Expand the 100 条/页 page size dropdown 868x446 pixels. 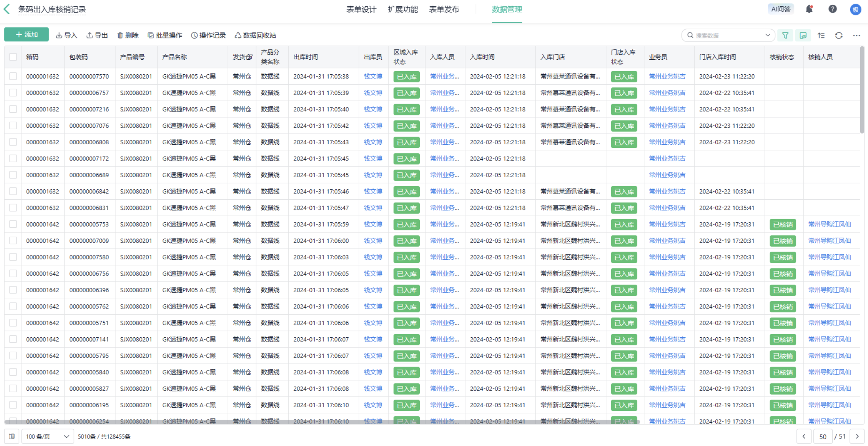pos(47,436)
